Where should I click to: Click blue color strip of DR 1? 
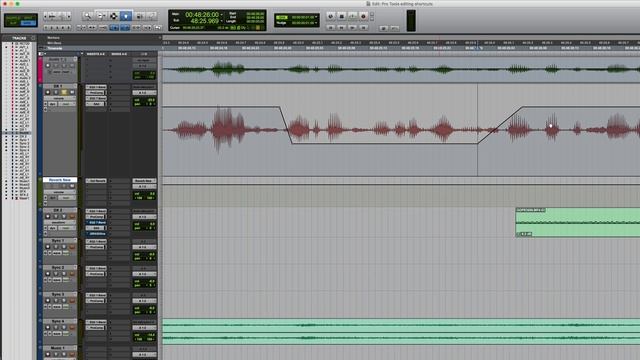pyautogui.click(x=40, y=131)
